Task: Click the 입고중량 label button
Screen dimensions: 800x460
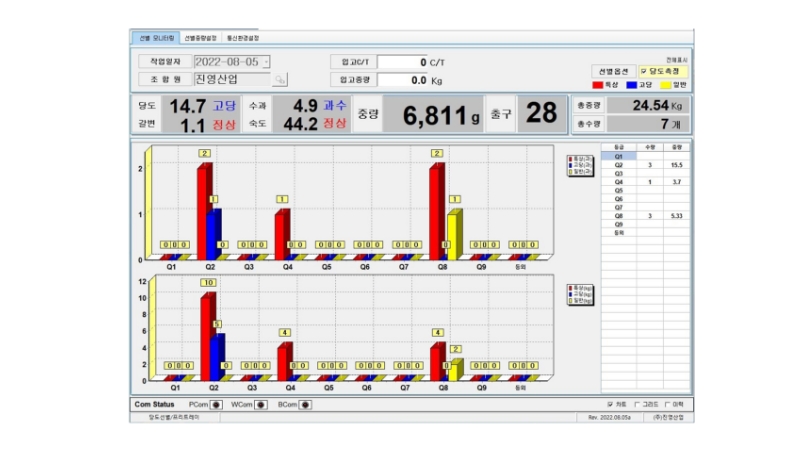Action: [354, 80]
